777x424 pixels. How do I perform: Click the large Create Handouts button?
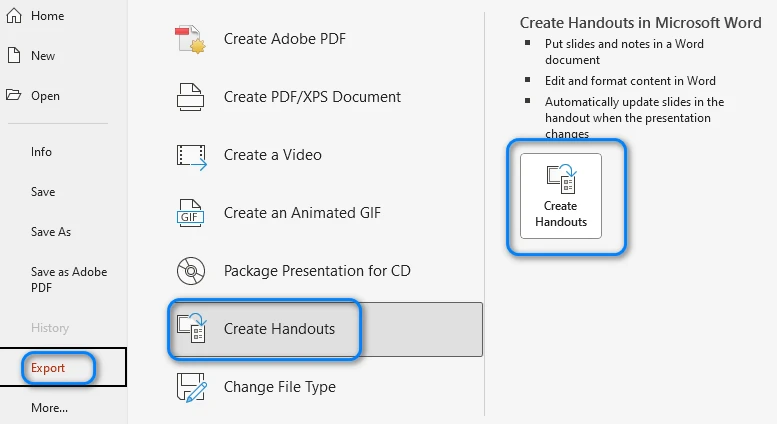[561, 196]
